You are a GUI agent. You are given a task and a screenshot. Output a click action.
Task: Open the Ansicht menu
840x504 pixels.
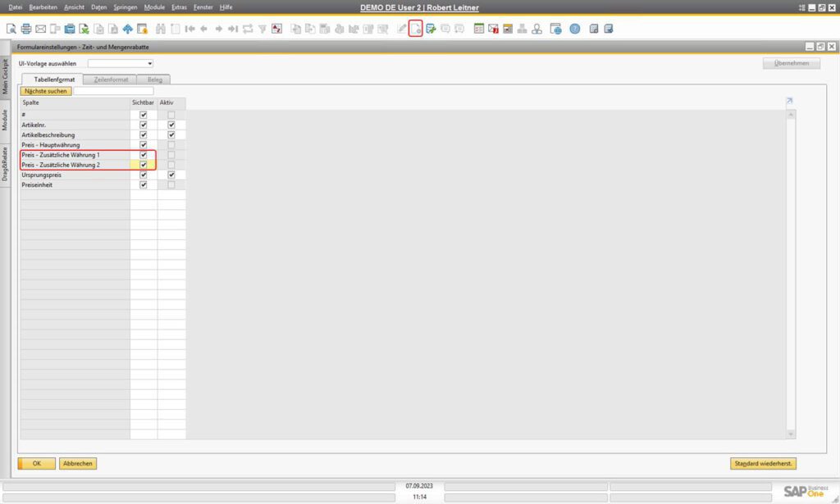point(74,7)
